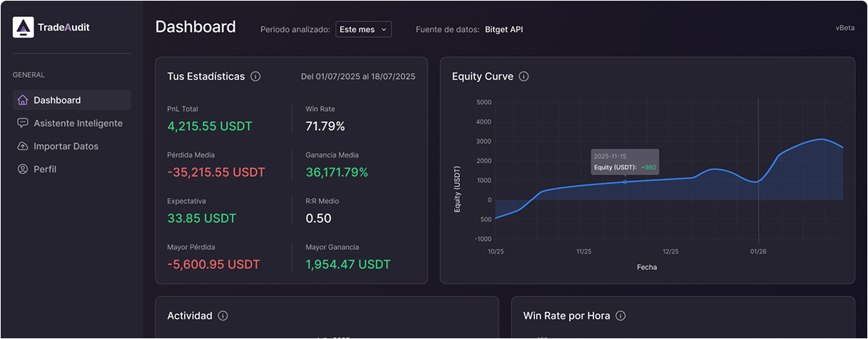The width and height of the screenshot is (868, 339).
Task: Click the date range text in statistics card
Action: [358, 76]
